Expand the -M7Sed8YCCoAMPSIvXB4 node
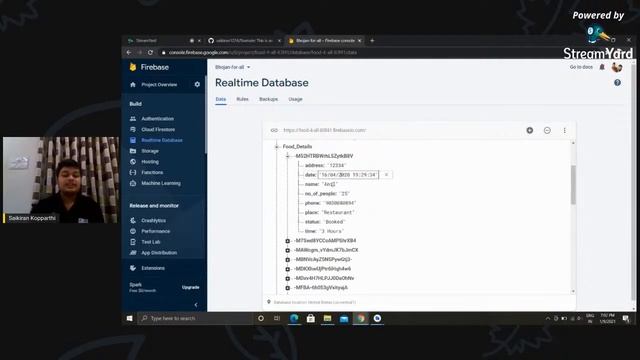The height and width of the screenshot is (360, 640). point(288,241)
